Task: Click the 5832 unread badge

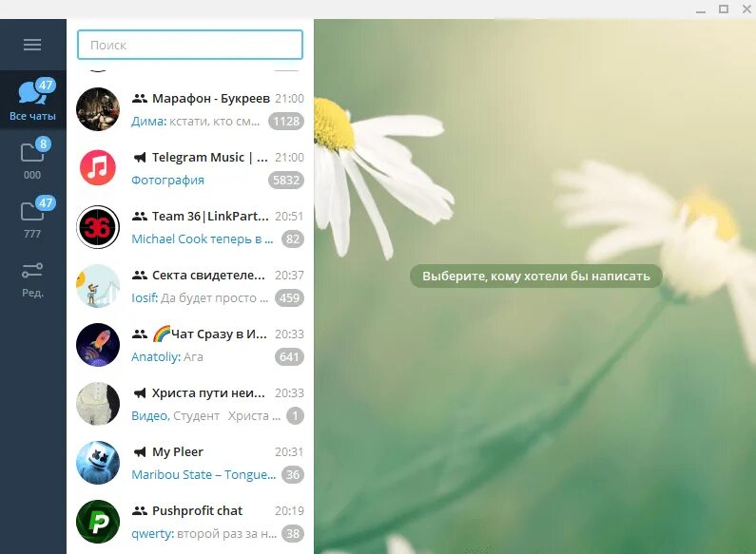Action: click(x=286, y=181)
